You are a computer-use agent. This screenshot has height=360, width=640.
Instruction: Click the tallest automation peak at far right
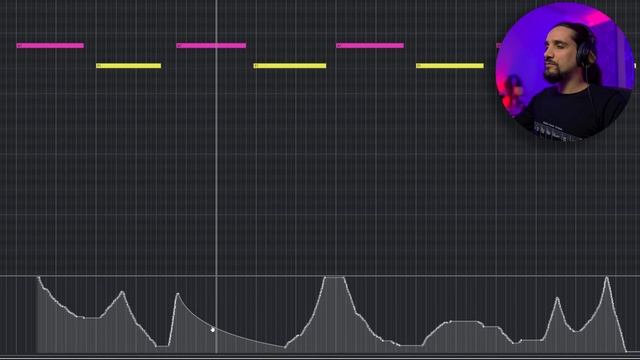tap(607, 278)
